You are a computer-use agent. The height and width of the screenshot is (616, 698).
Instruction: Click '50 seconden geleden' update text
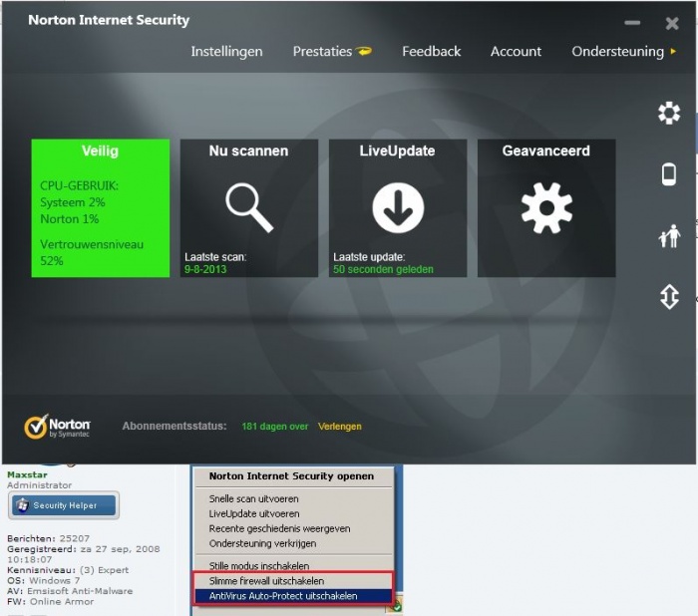(x=383, y=269)
